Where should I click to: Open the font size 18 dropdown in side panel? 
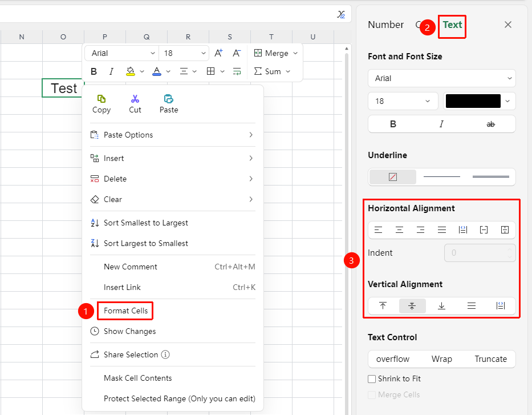[403, 101]
